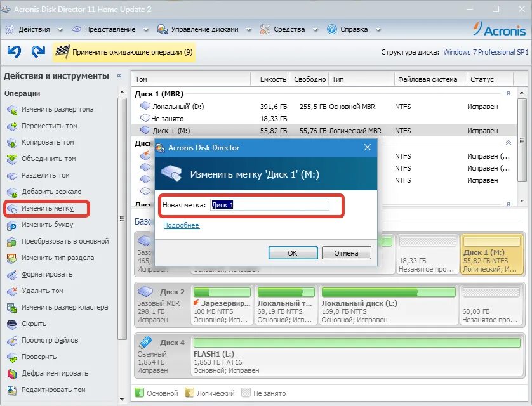The image size is (532, 406).
Task: Select the Диск 1 (M:) partition block
Action: point(491,254)
